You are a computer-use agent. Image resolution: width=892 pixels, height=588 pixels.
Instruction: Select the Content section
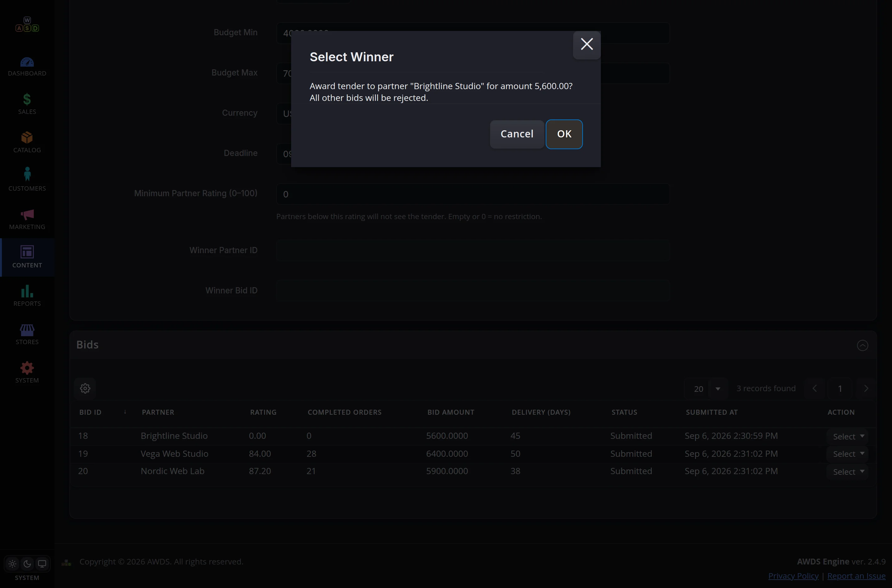point(27,257)
